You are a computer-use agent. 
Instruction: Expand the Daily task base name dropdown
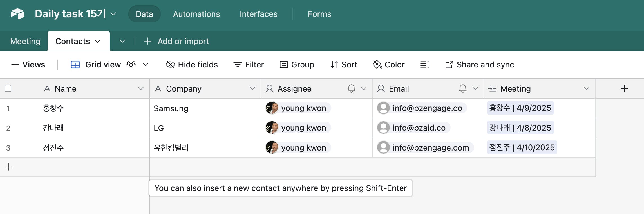pos(113,14)
